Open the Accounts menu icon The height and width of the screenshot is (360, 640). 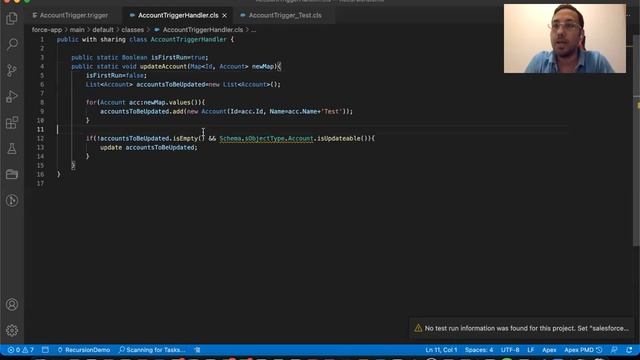12,304
